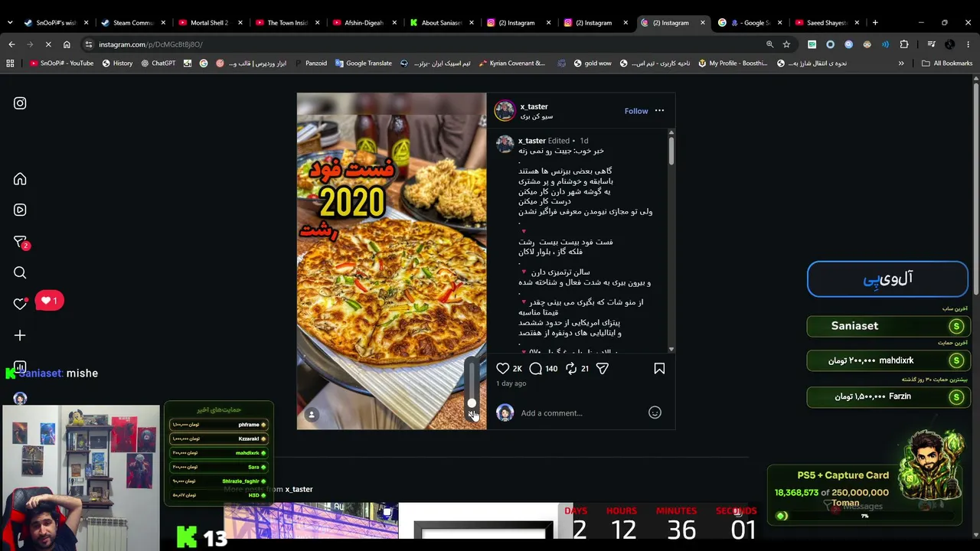Open the comment bubble icon on post

coord(536,369)
